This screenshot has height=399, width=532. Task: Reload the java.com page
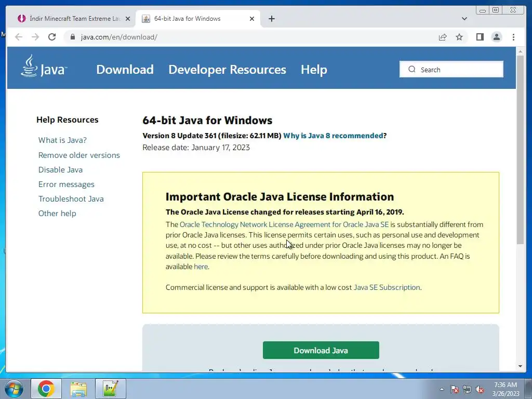52,37
